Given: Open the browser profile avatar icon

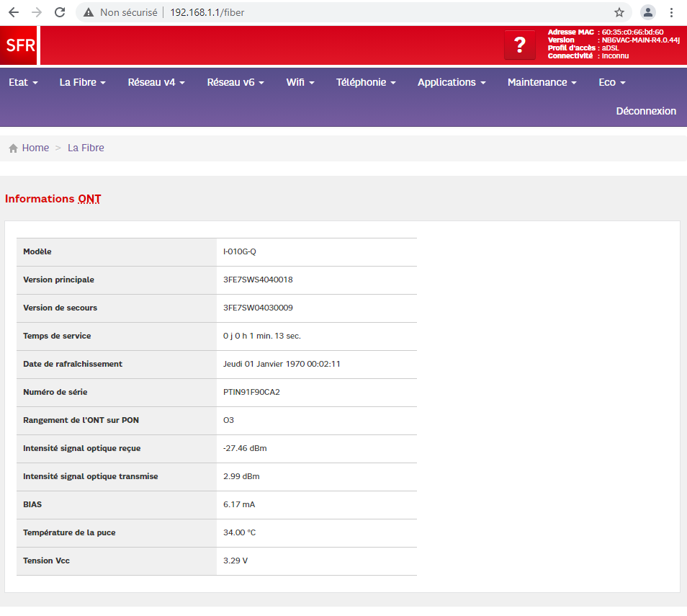Looking at the screenshot, I should click(x=648, y=12).
